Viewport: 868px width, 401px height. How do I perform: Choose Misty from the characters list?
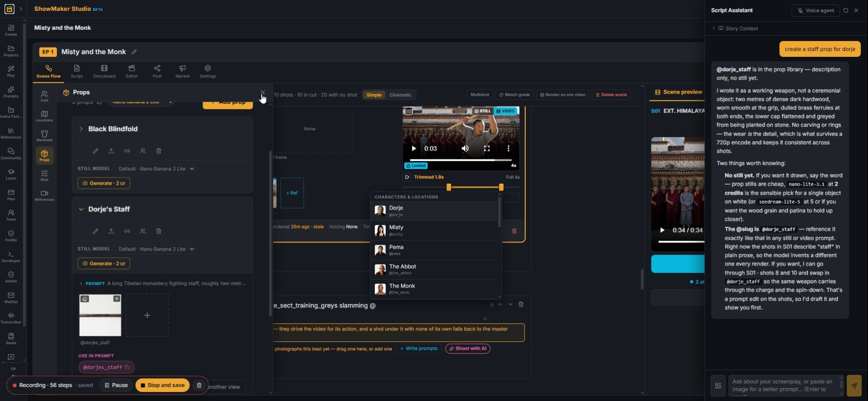coord(434,230)
